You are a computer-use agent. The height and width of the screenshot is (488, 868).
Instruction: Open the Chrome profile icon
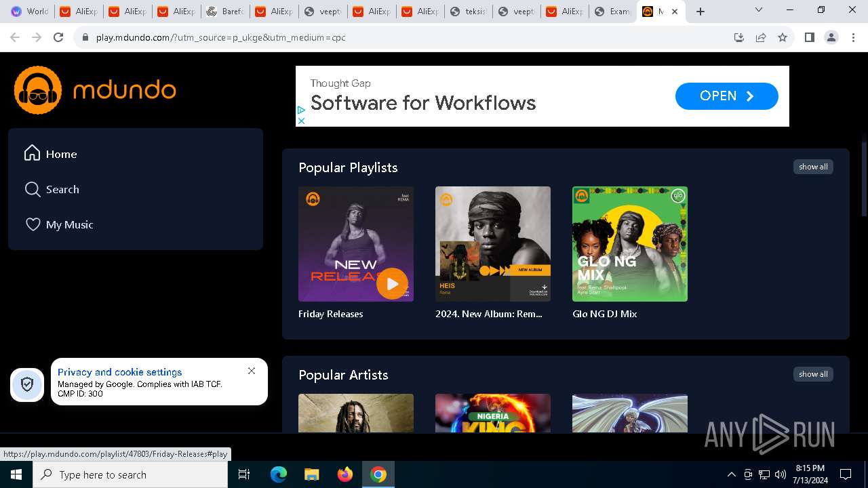[831, 37]
